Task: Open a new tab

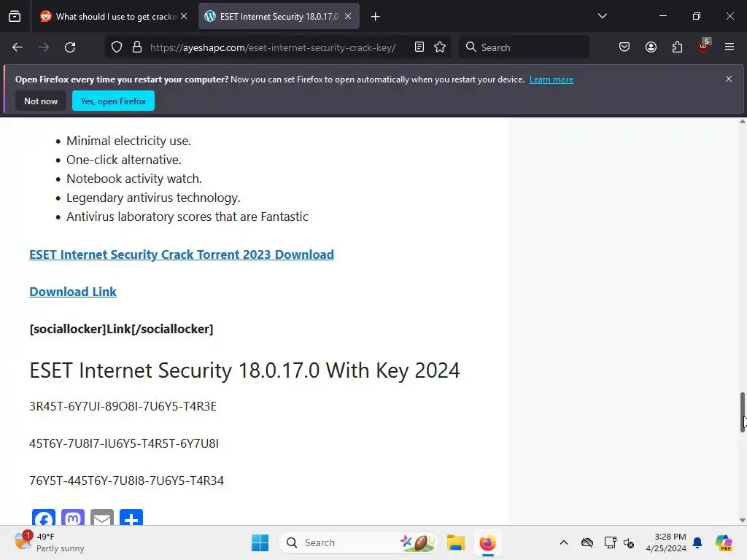Action: [376, 17]
